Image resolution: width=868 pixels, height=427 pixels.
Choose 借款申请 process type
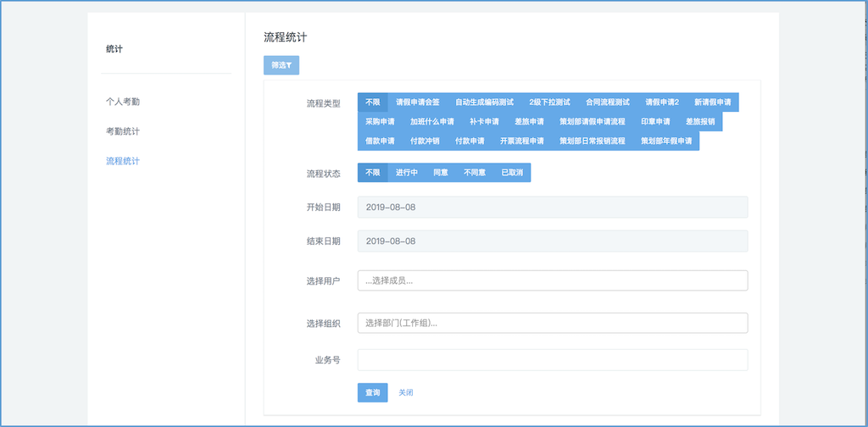[380, 141]
